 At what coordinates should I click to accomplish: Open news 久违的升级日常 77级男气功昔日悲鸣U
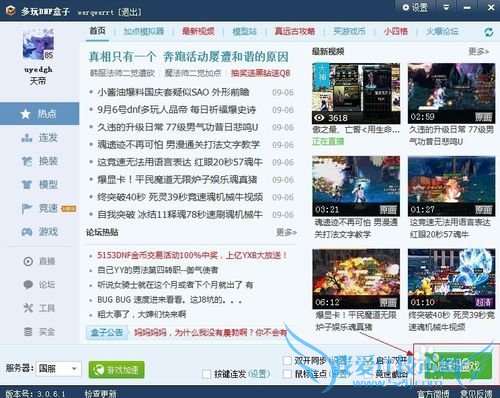click(178, 127)
